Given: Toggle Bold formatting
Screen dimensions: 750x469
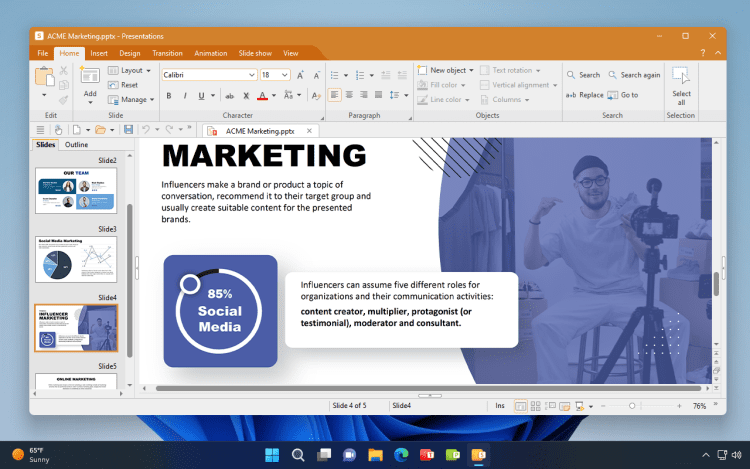Looking at the screenshot, I should [169, 96].
